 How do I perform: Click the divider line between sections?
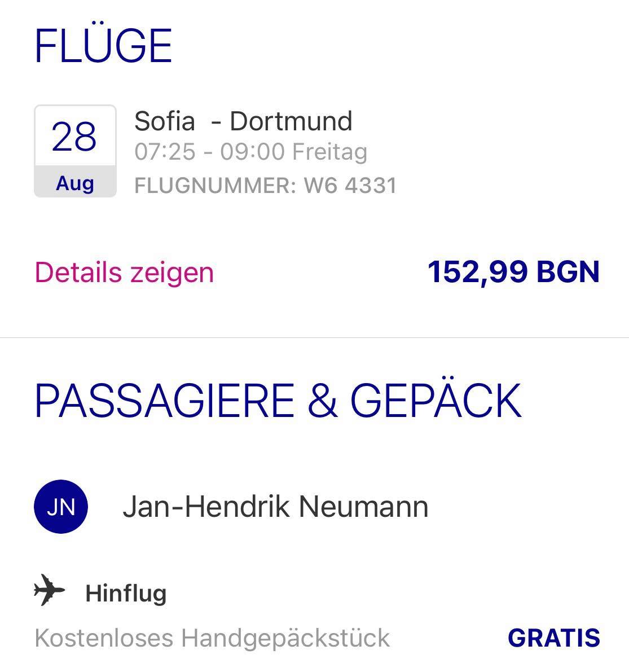314,338
